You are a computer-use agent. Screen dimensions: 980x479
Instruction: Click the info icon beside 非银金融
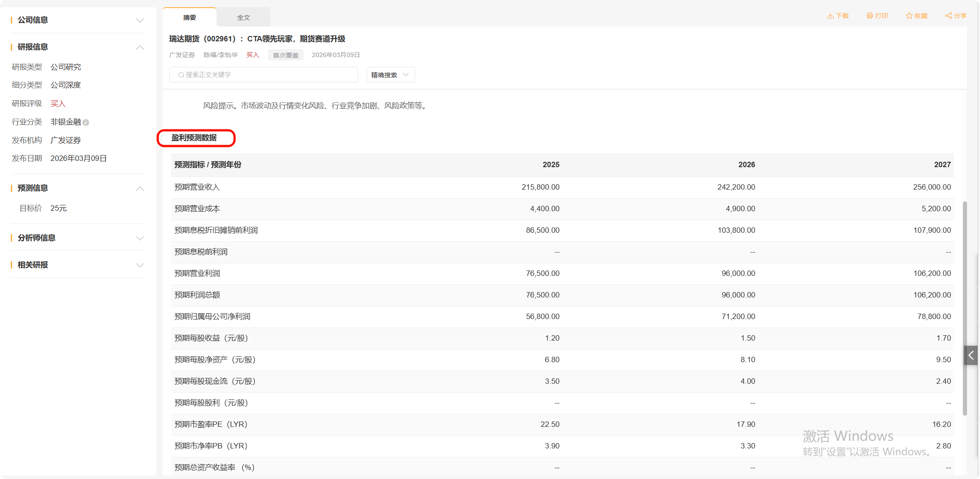click(86, 122)
